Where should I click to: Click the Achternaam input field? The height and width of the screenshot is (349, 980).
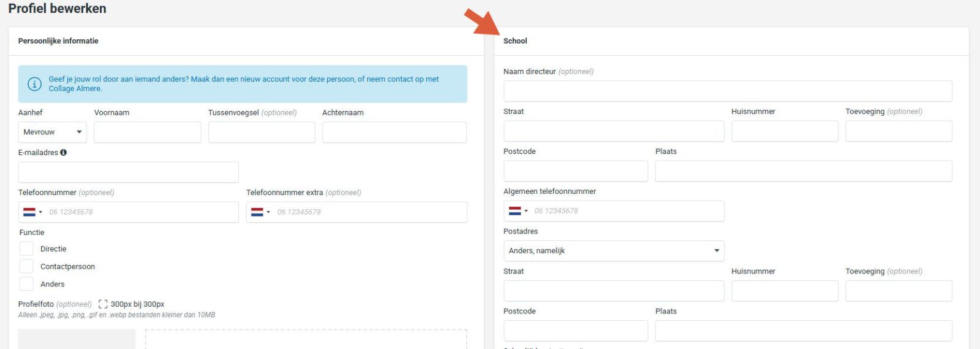(394, 132)
